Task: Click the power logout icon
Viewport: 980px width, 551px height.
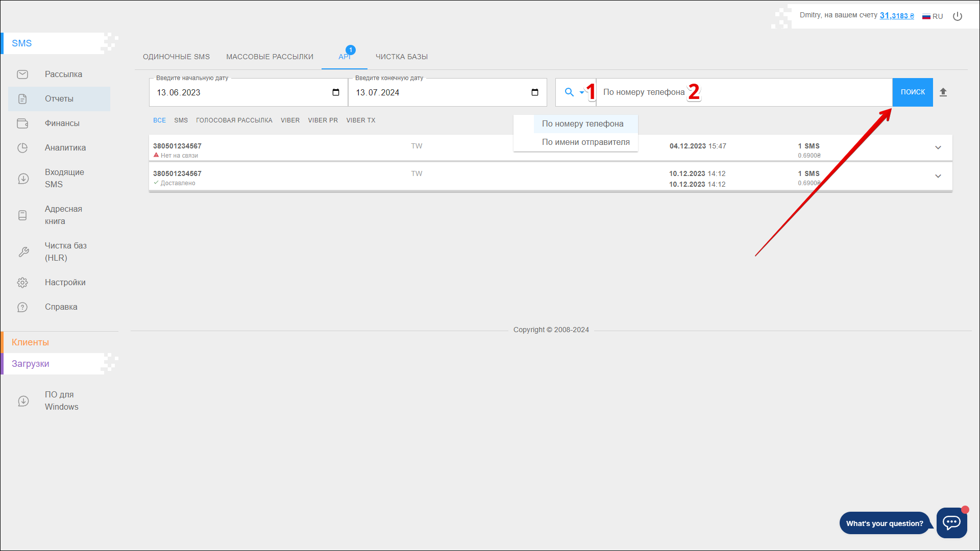Action: (x=958, y=16)
